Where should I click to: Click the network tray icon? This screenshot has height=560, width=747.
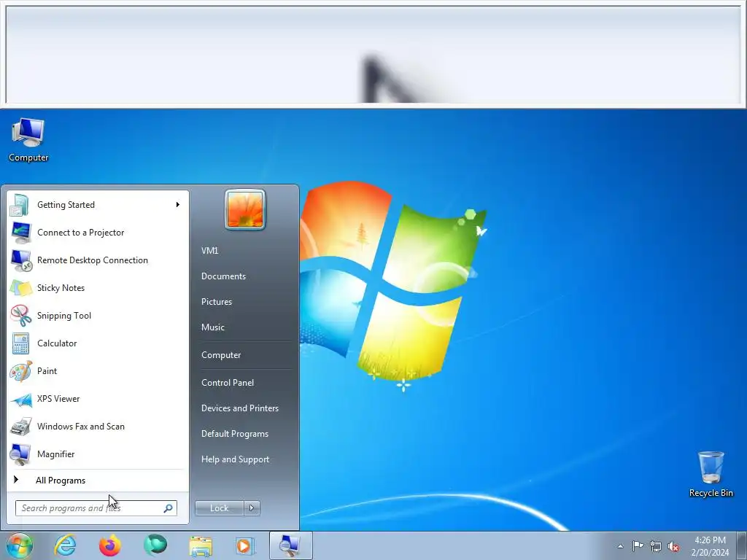click(656, 546)
